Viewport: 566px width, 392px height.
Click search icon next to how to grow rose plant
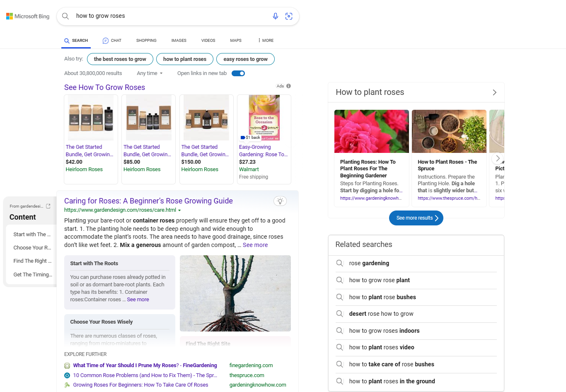pos(340,280)
